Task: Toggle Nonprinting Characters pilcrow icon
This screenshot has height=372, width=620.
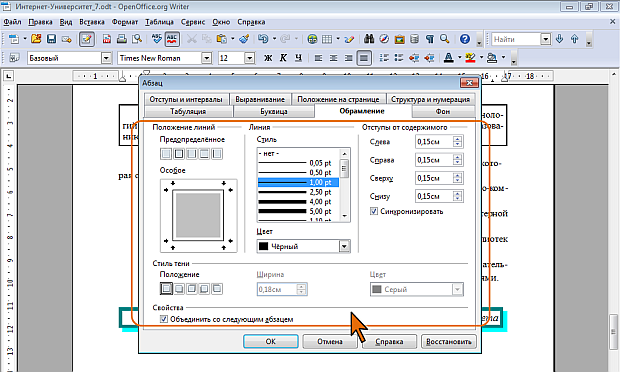Action: (x=430, y=39)
